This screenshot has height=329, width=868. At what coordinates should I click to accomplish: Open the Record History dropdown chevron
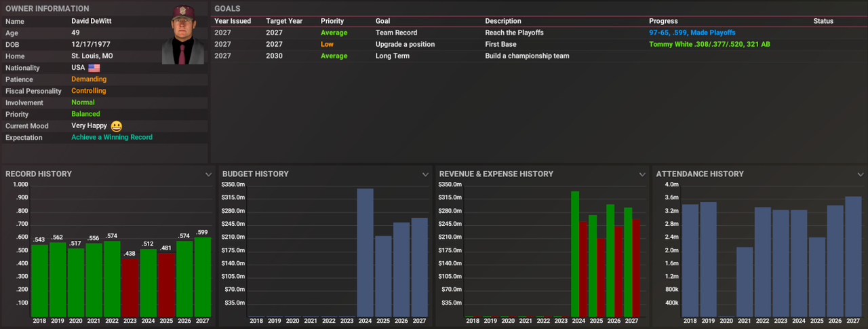(x=208, y=174)
